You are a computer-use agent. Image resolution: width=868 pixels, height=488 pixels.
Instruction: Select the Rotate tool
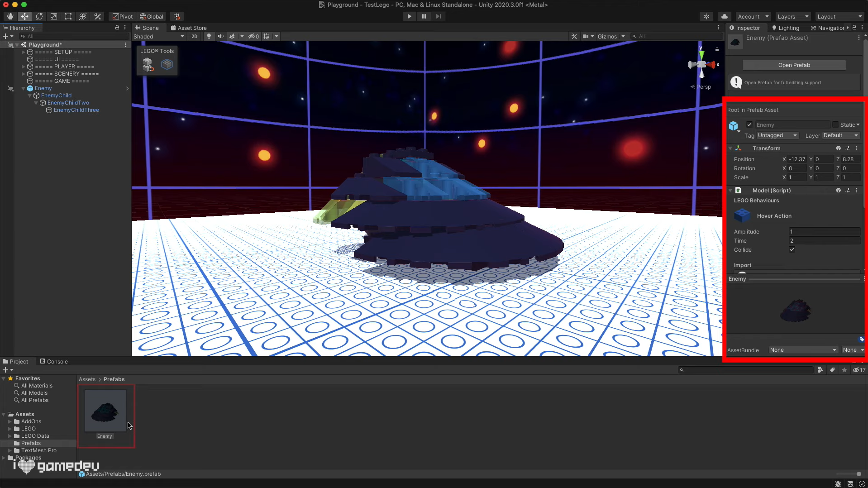tap(39, 16)
